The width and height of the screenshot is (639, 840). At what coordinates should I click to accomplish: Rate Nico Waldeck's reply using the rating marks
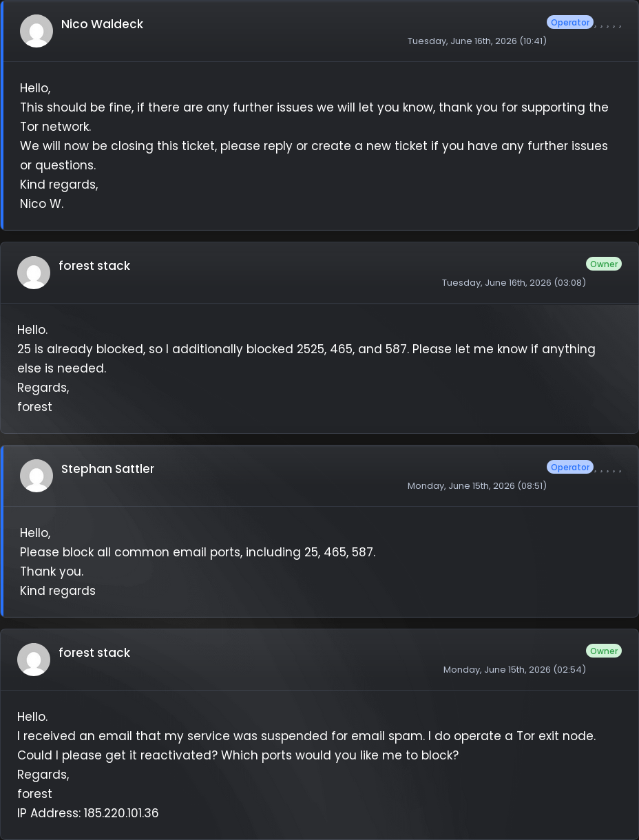coord(608,25)
